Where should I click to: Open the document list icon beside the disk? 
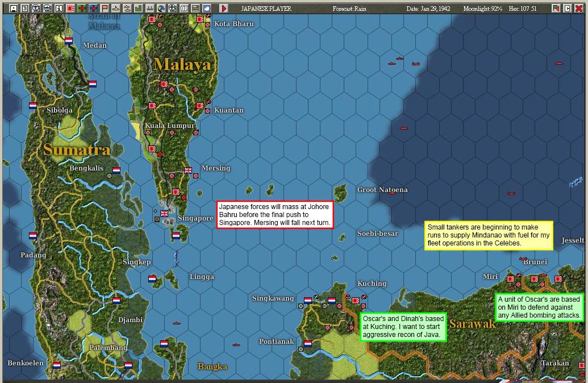point(25,9)
